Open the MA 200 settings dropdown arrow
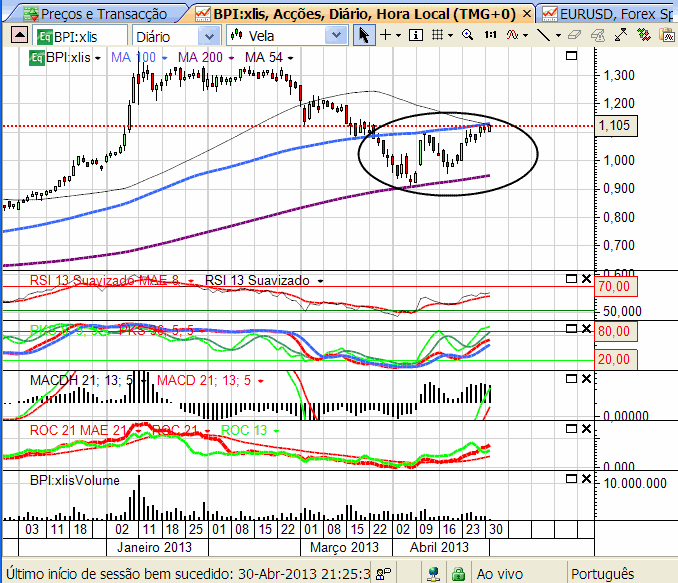This screenshot has height=583, width=678. [x=231, y=58]
